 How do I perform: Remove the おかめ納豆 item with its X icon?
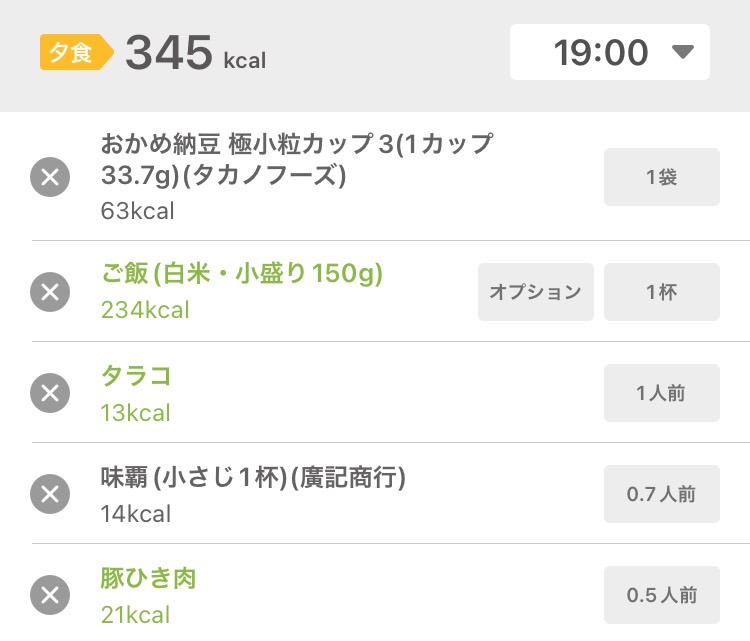(x=50, y=177)
